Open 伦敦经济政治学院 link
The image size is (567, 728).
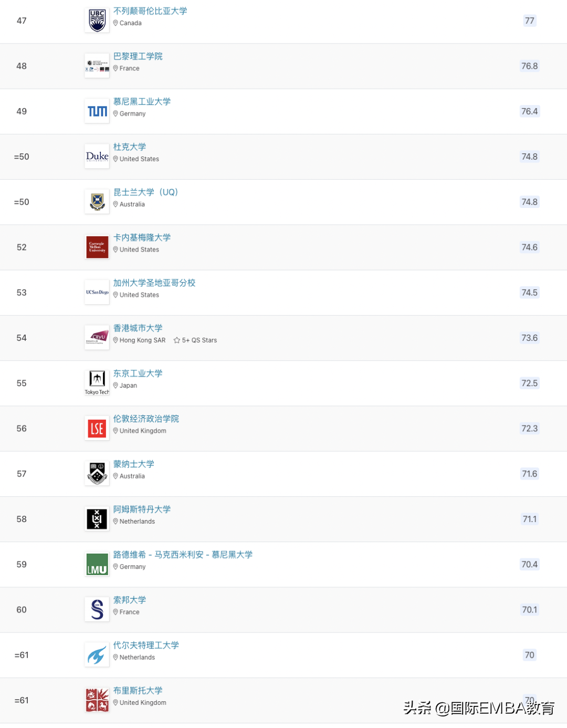click(x=146, y=419)
